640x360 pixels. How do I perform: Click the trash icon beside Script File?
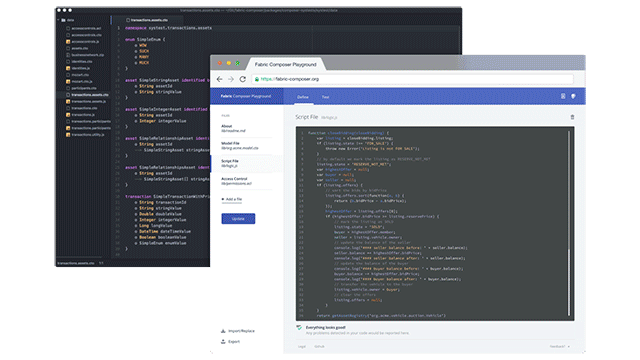[572, 117]
